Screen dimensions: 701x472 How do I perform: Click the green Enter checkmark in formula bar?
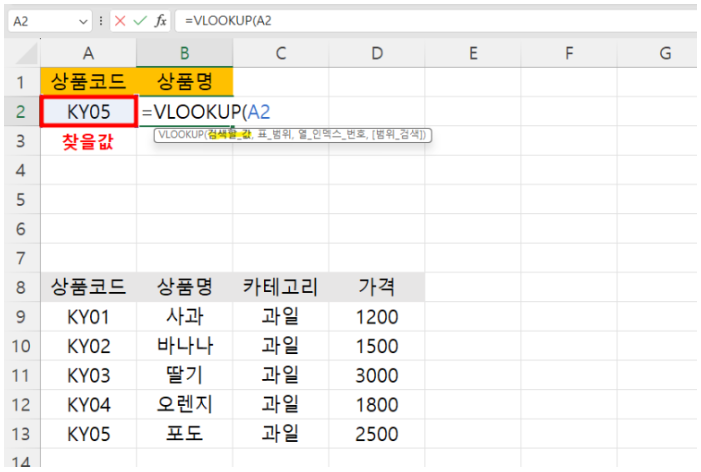[140, 20]
